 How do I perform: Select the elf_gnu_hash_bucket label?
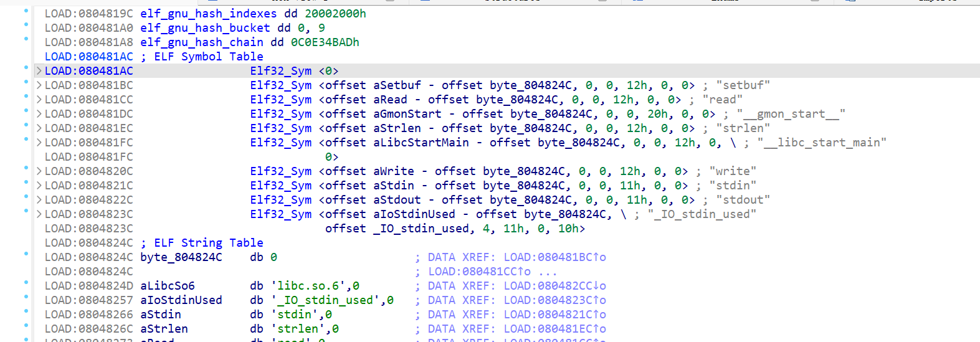(205, 28)
